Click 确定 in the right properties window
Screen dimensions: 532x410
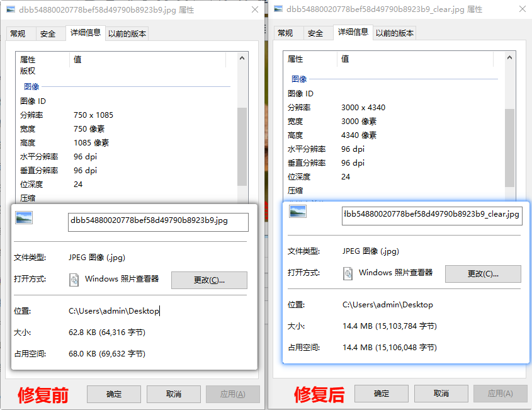click(382, 394)
